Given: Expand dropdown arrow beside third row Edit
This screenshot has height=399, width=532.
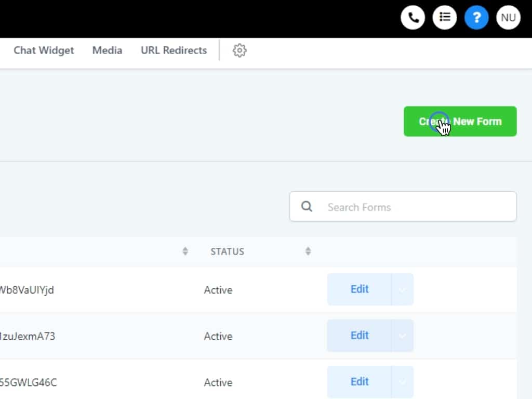Looking at the screenshot, I should (402, 382).
